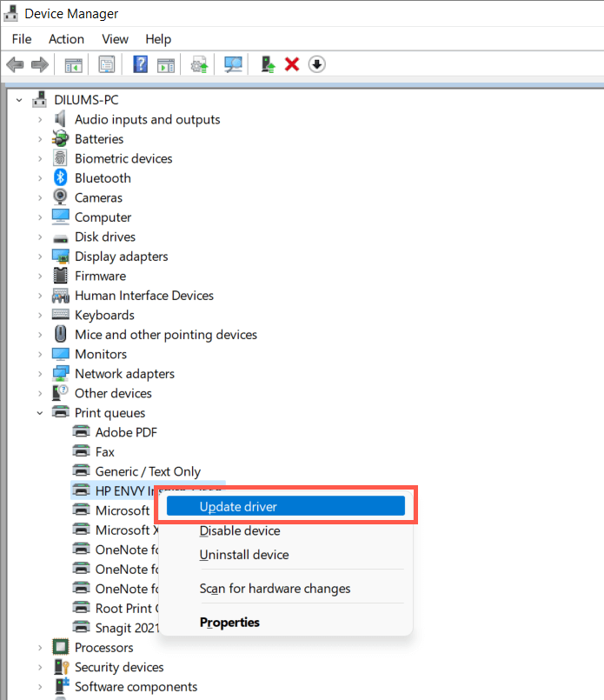This screenshot has width=604, height=700.
Task: Choose Scan for hardware changes in context menu
Action: 286,589
